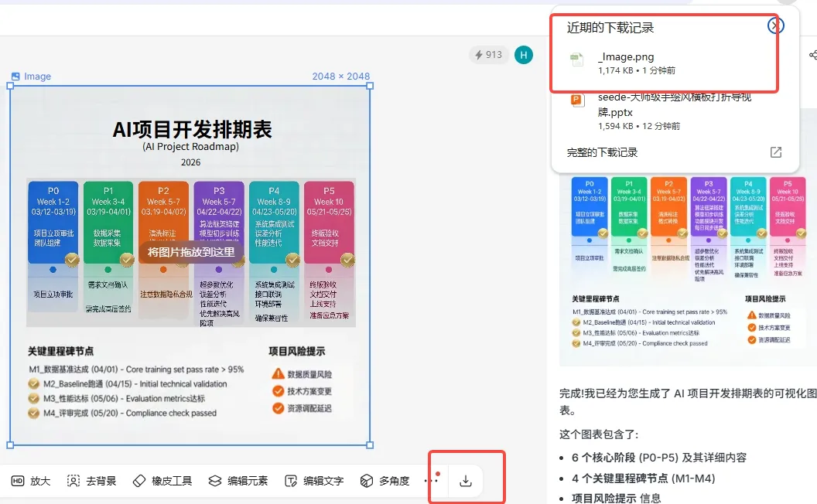Click the external-link icon beside 完整的下载记录
This screenshot has height=504, width=817.
pos(776,152)
